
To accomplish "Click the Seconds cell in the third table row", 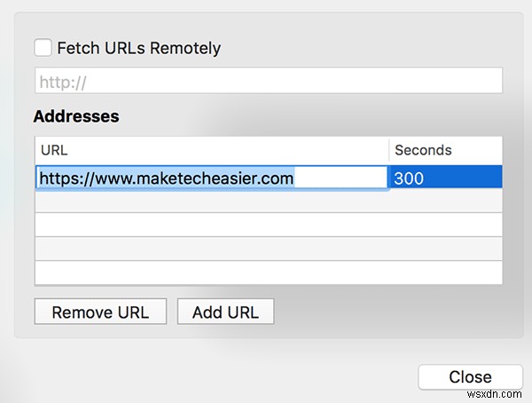I will tap(445, 225).
